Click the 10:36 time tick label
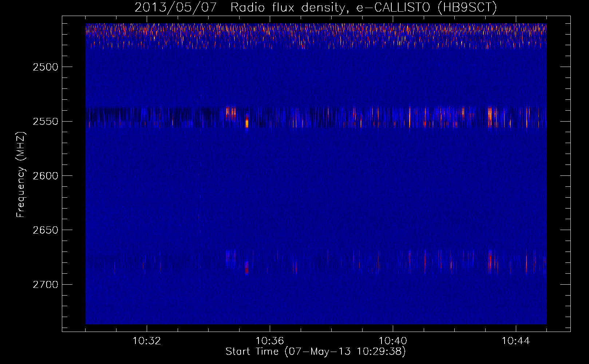This screenshot has width=589, height=364. [x=270, y=341]
